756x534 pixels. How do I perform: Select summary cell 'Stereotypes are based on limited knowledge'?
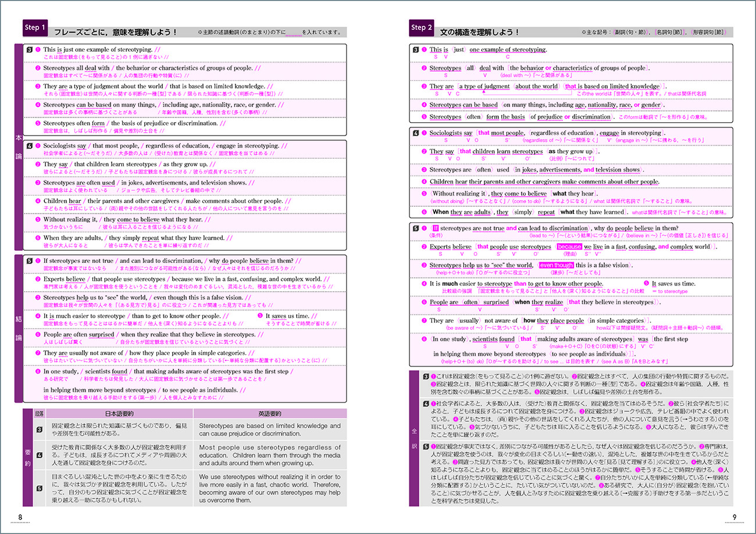[270, 430]
